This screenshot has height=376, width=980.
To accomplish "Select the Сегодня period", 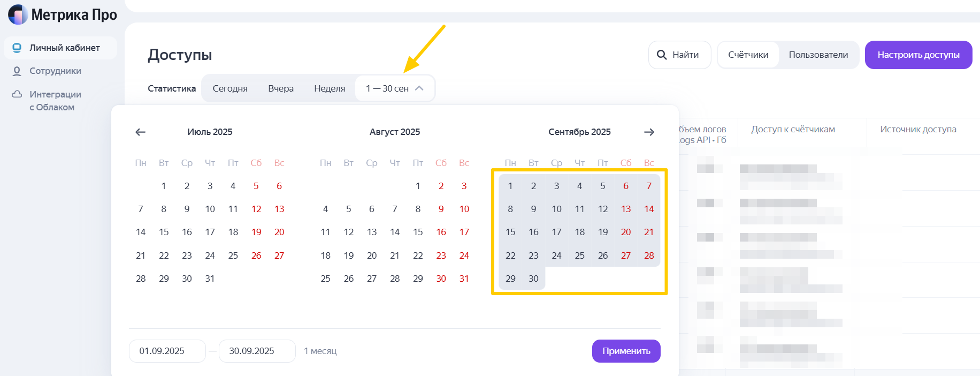I will click(230, 88).
